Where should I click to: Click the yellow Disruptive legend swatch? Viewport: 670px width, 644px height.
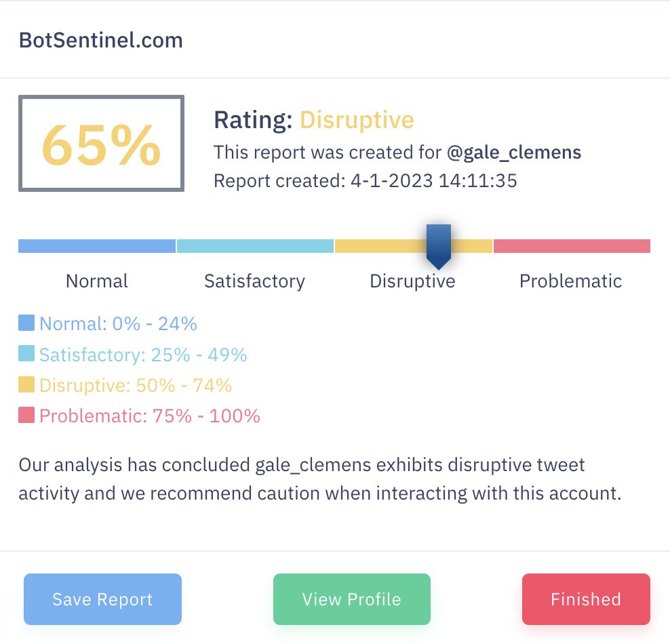tap(26, 384)
